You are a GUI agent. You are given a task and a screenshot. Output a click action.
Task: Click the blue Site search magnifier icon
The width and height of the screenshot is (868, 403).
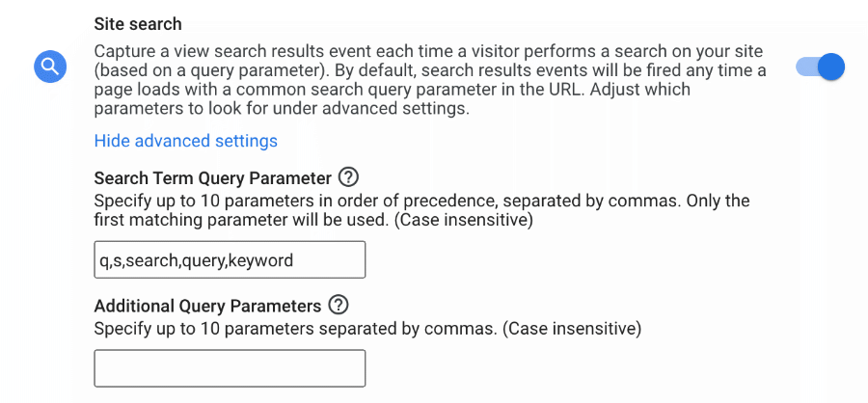pyautogui.click(x=50, y=67)
